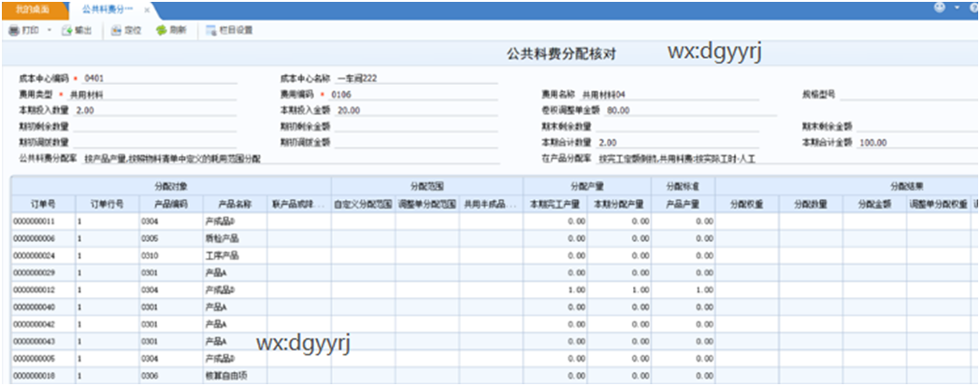Click the 本期投入金额 field 20.00
This screenshot has width=980, height=386.
pos(416,110)
